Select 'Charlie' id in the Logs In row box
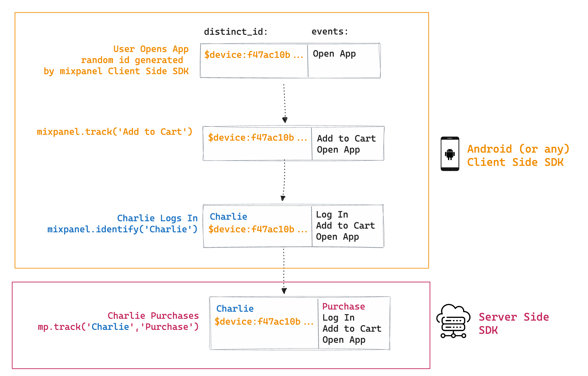Screen dimensions: 588x376 coord(228,217)
